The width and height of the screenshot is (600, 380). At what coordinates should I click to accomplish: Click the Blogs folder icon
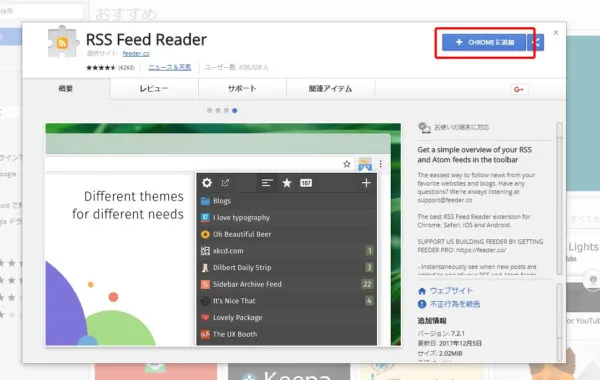coord(205,201)
